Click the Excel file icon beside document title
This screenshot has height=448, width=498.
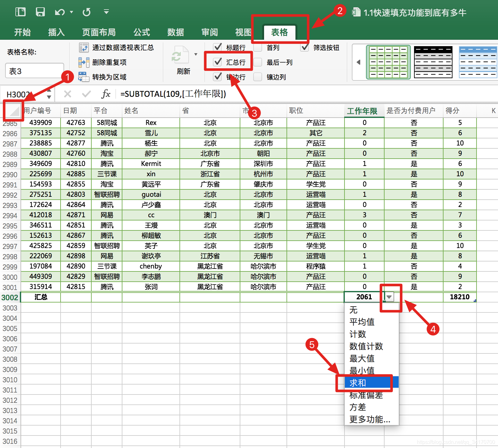(356, 12)
